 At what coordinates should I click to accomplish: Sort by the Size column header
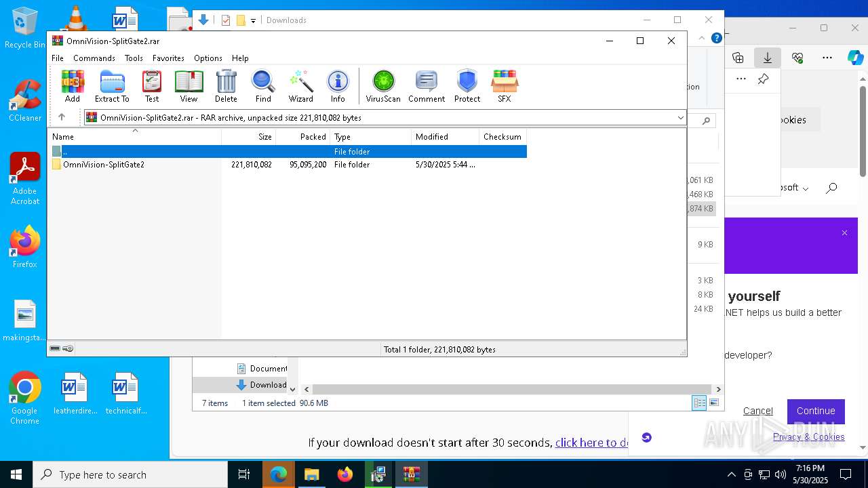[x=249, y=136]
